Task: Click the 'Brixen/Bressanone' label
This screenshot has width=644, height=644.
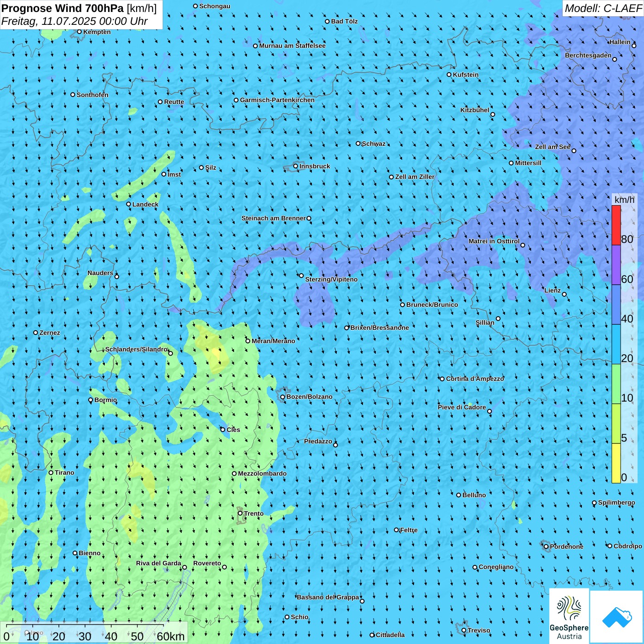Action: coord(380,328)
